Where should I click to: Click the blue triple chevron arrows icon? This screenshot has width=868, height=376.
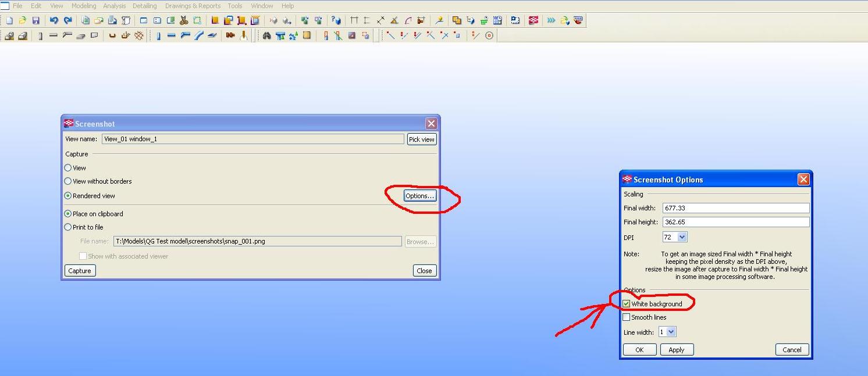pos(551,20)
